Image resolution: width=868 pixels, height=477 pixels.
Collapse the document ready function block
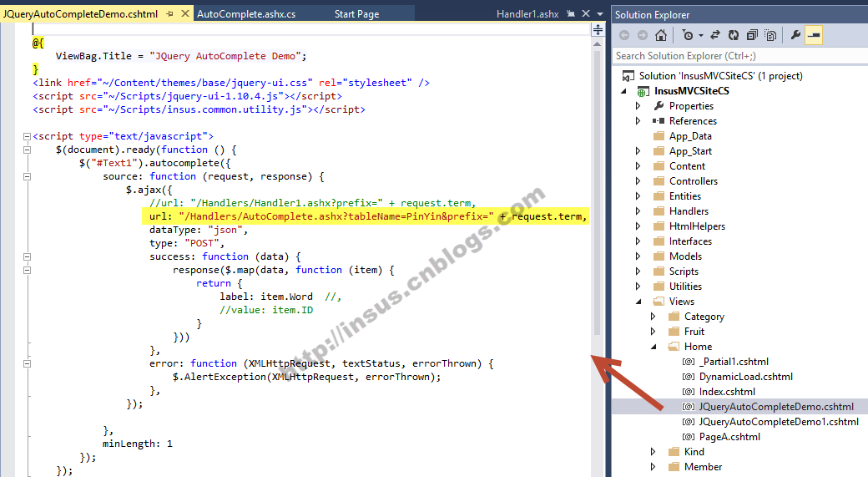(27, 150)
